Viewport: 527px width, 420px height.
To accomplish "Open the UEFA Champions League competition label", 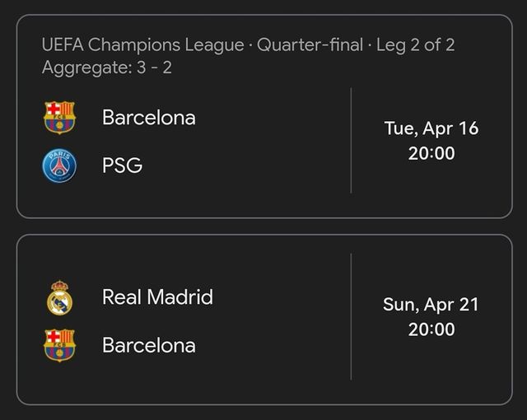I will (x=142, y=45).
